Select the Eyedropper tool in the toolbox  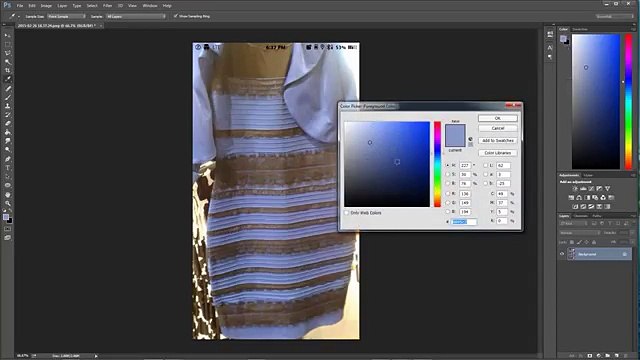[x=7, y=79]
